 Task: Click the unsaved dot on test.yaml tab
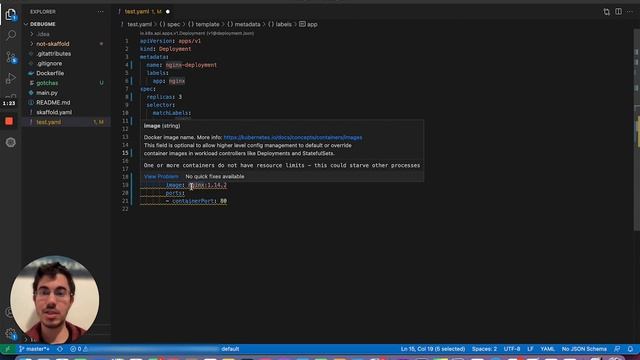click(168, 12)
